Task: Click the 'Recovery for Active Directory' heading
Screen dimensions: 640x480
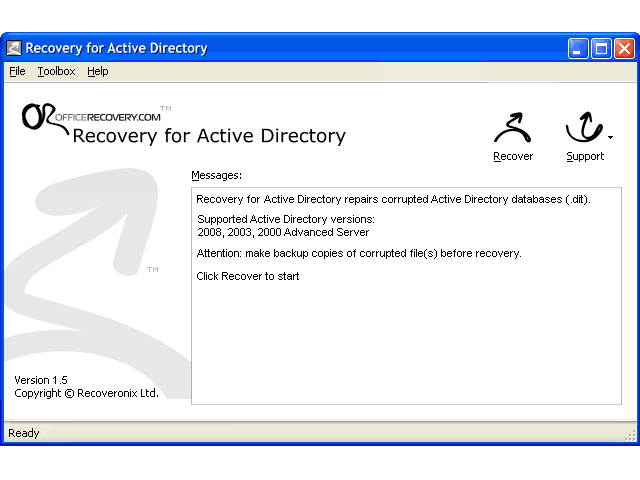Action: point(209,136)
